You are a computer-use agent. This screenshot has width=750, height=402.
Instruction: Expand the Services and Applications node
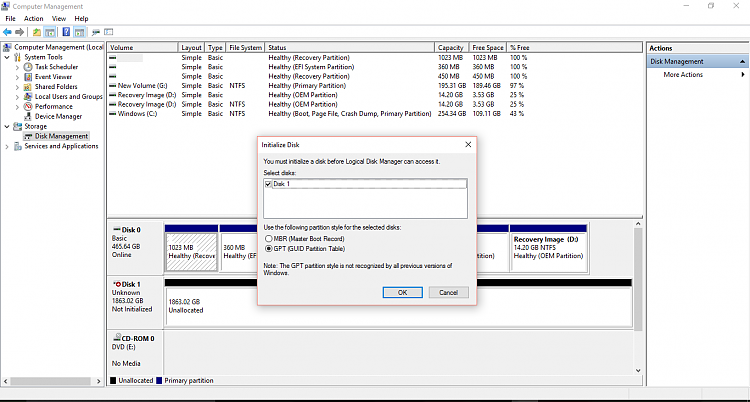point(7,146)
